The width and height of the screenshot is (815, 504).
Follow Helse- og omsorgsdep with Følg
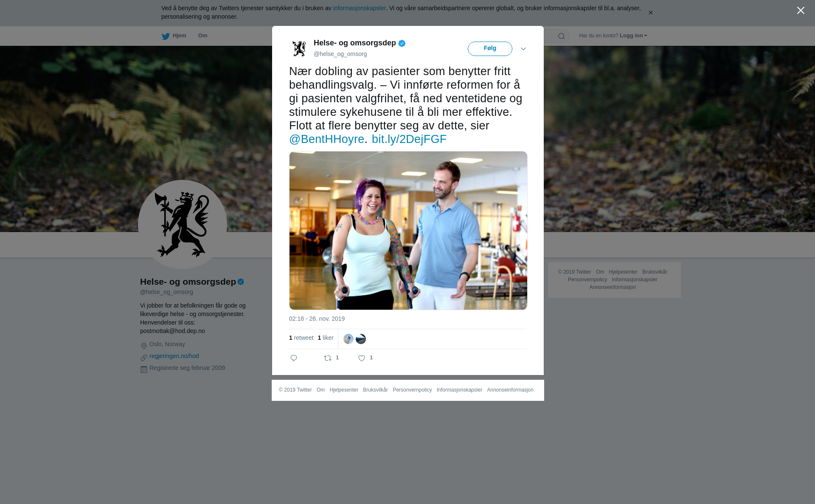pyautogui.click(x=490, y=49)
